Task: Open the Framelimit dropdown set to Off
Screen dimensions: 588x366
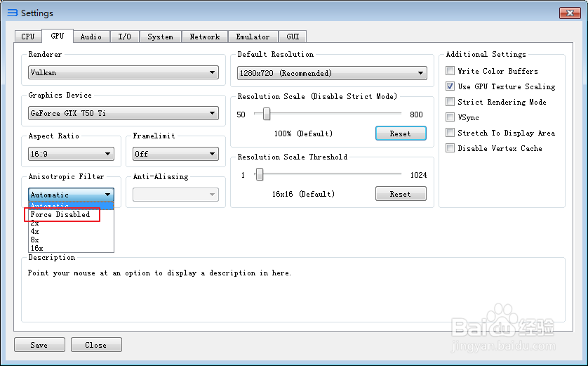Action: [x=175, y=154]
